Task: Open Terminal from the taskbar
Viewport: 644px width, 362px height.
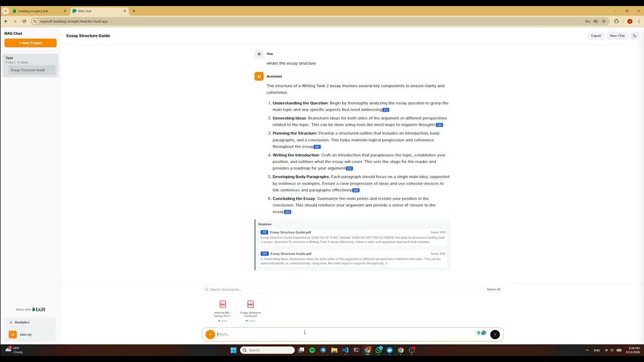Action: pyautogui.click(x=356, y=350)
